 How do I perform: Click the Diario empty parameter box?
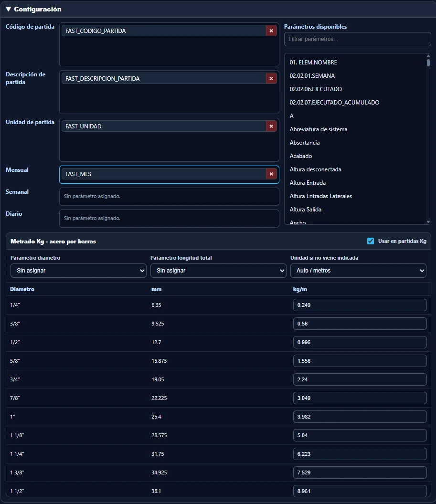pos(169,218)
